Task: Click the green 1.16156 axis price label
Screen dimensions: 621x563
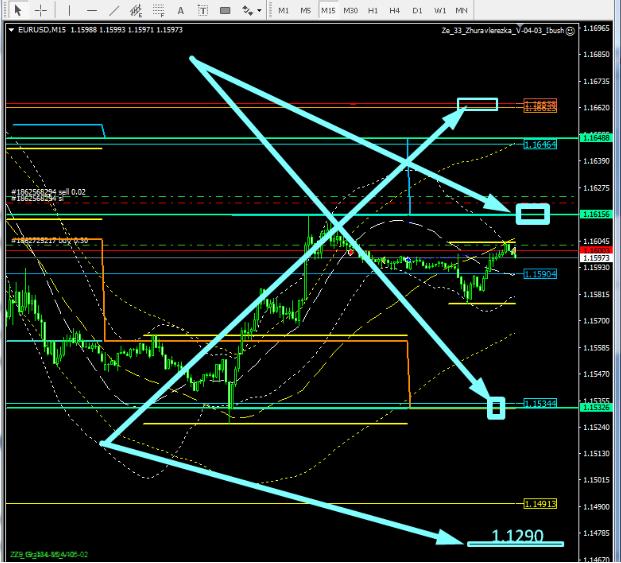Action: pos(596,214)
